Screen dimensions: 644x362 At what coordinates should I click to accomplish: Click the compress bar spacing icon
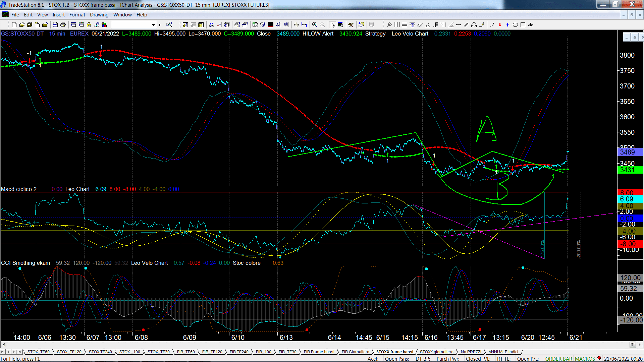tap(297, 25)
